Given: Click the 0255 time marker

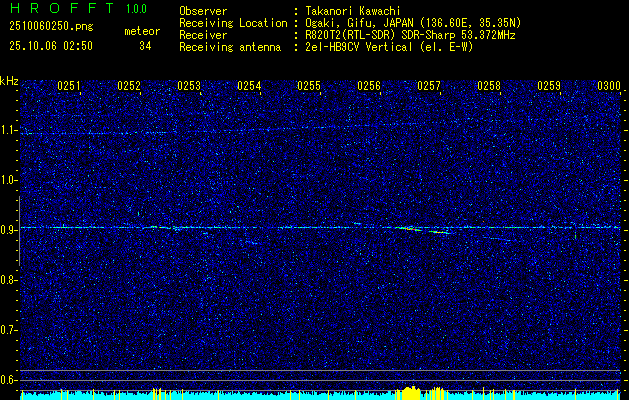Looking at the screenshot, I should [309, 86].
